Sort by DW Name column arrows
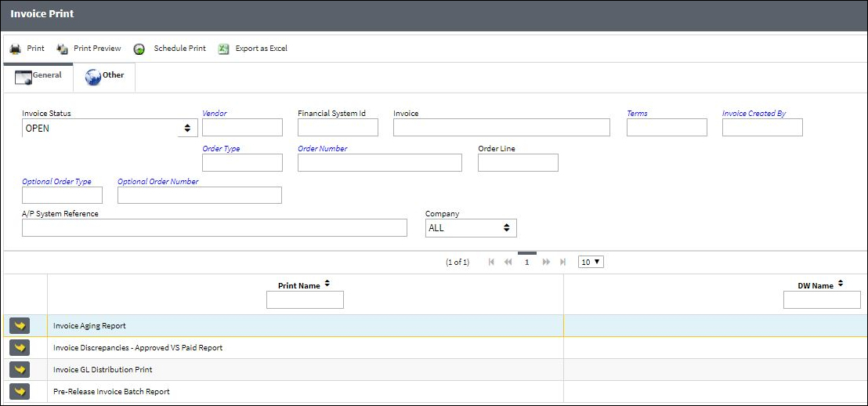This screenshot has height=406, width=868. (x=841, y=284)
